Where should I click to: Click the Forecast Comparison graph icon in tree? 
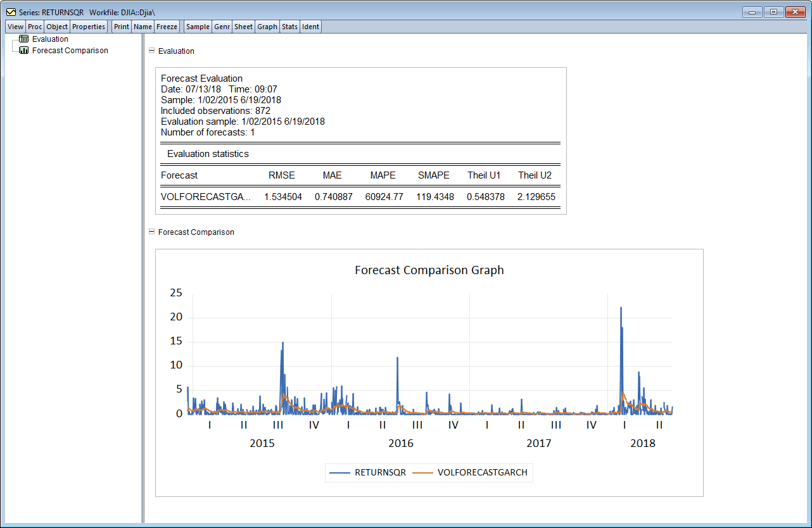[x=24, y=51]
